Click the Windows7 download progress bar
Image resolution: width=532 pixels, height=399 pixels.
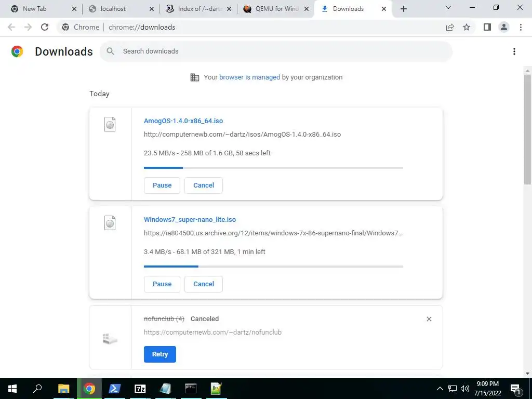tap(273, 267)
